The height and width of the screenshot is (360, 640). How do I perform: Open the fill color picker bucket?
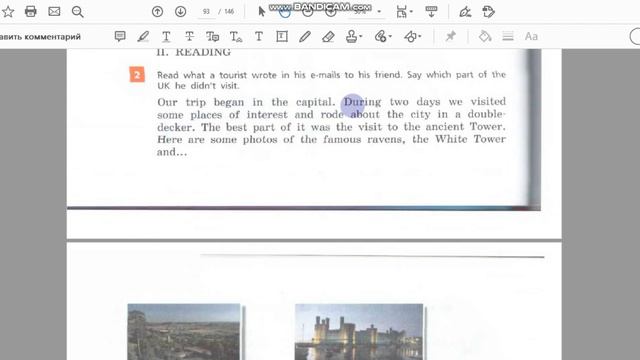click(485, 36)
